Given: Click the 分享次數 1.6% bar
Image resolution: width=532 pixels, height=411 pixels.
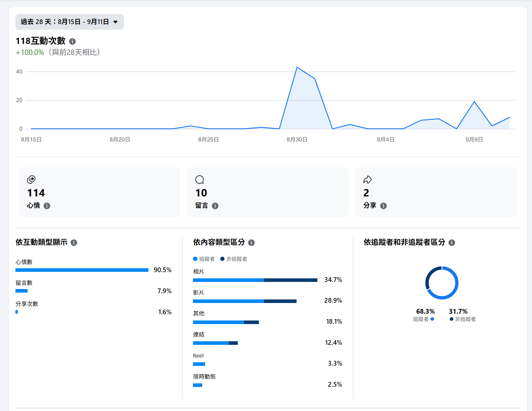Looking at the screenshot, I should [x=17, y=312].
